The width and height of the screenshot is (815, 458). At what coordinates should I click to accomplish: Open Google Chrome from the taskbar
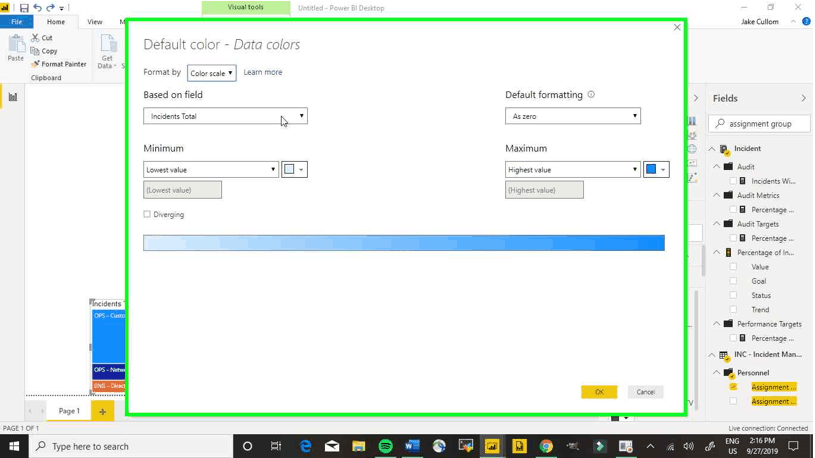546,446
